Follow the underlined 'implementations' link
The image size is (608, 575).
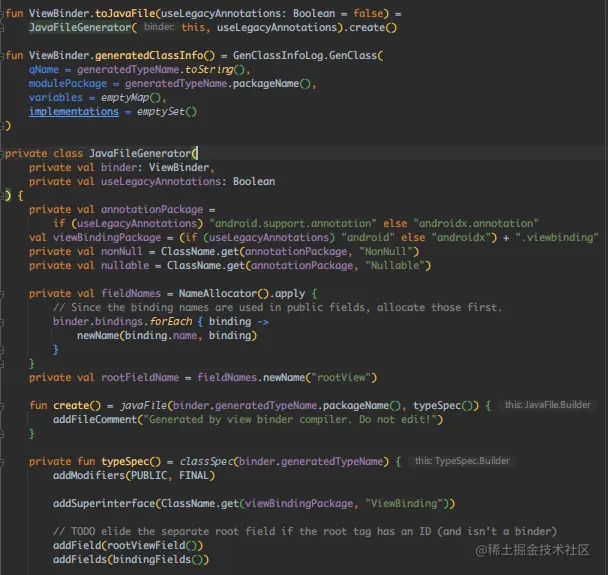(74, 112)
